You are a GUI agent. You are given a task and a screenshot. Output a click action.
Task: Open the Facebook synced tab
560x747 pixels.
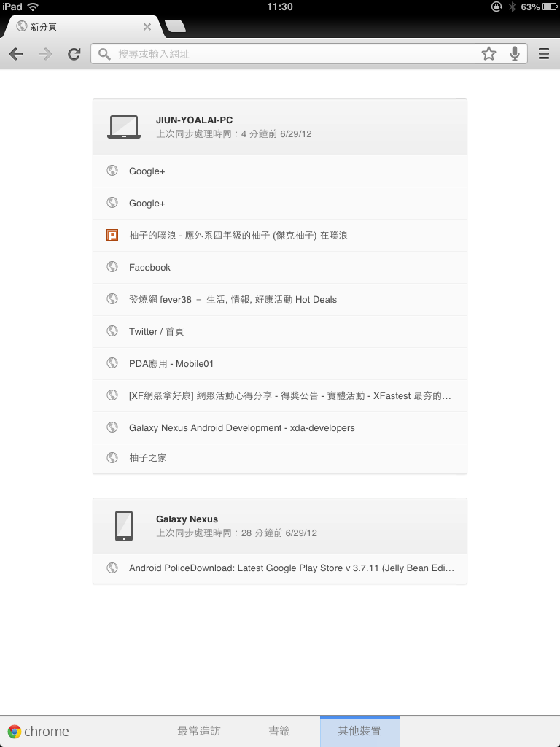[280, 267]
